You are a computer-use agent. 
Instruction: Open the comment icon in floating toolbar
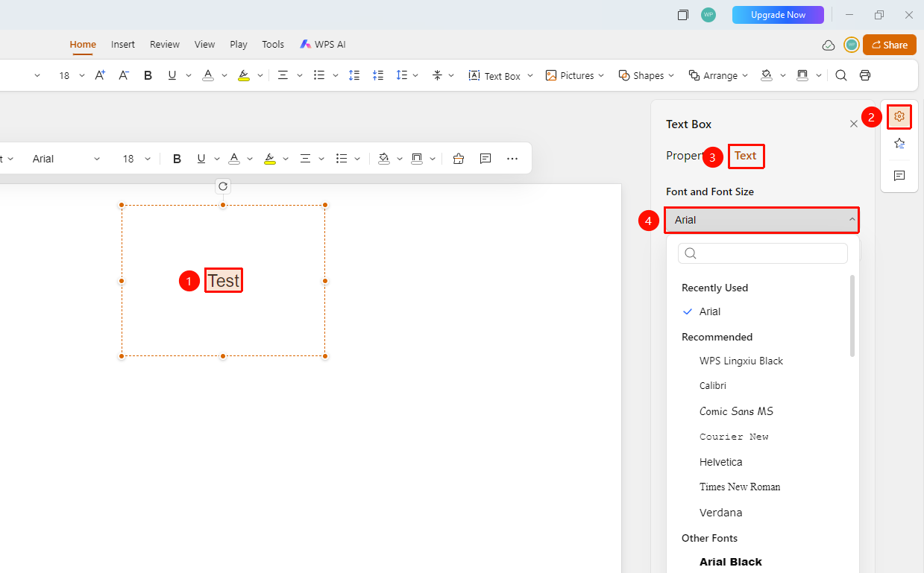[x=485, y=159]
